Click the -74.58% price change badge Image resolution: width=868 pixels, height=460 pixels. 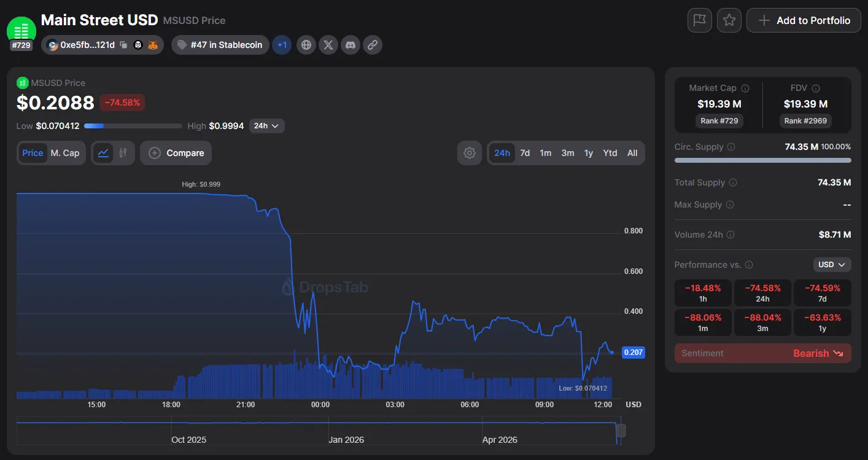(x=122, y=103)
